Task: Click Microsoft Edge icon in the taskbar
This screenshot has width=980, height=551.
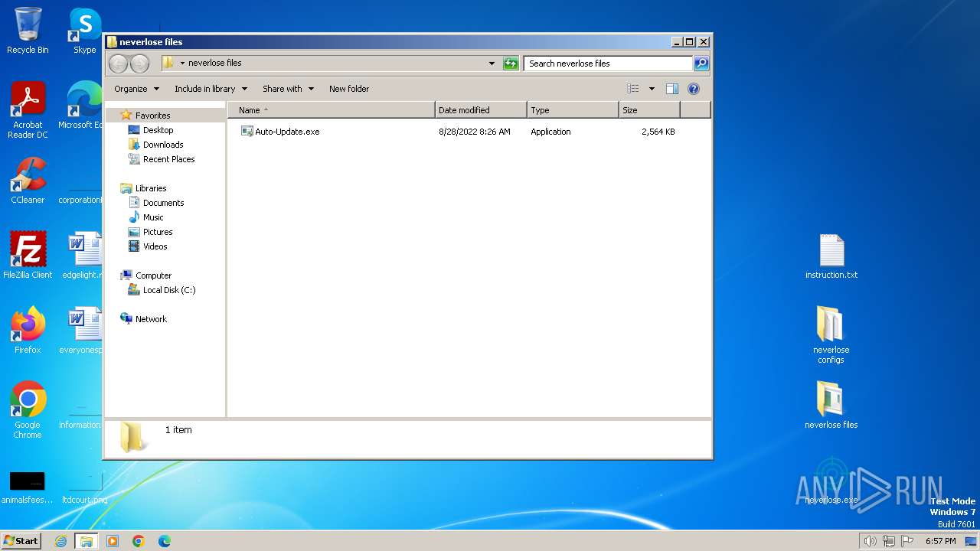Action: click(165, 541)
